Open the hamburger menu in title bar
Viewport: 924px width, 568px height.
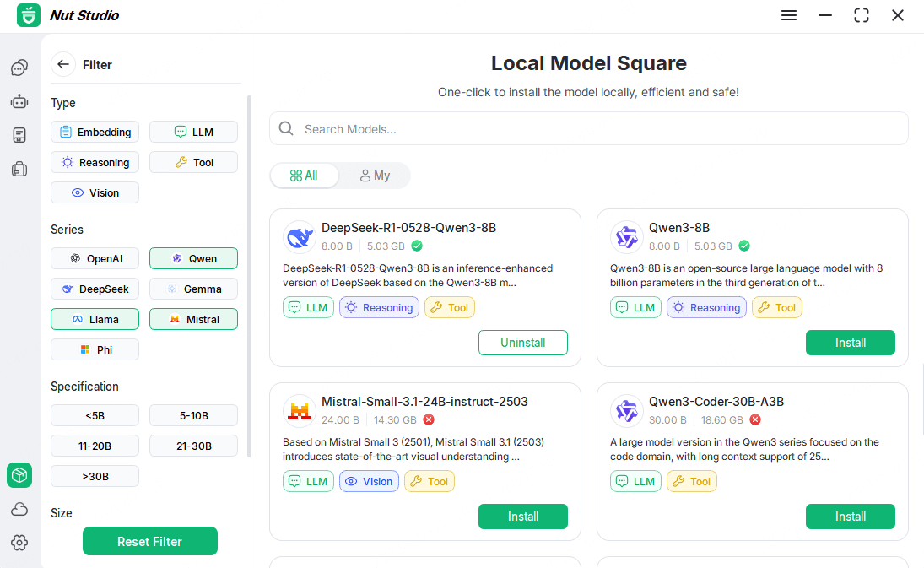coord(789,15)
